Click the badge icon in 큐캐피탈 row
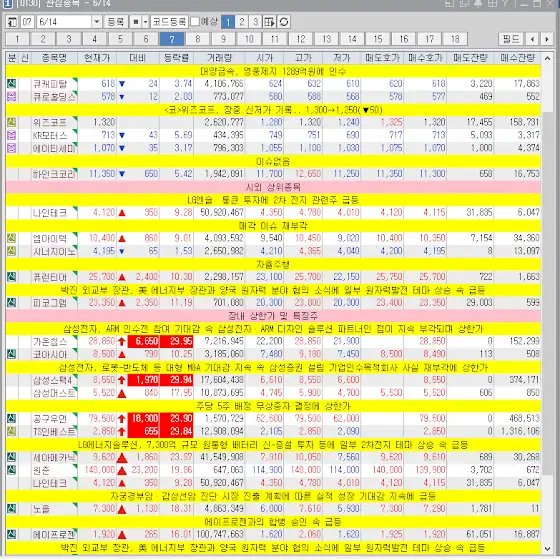The width and height of the screenshot is (560, 560). coord(11,84)
